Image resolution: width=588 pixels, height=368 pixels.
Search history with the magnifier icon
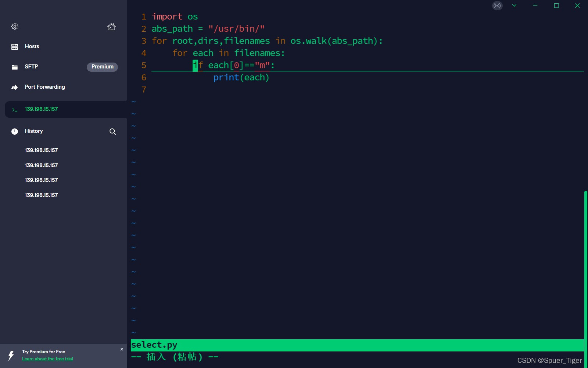tap(112, 131)
